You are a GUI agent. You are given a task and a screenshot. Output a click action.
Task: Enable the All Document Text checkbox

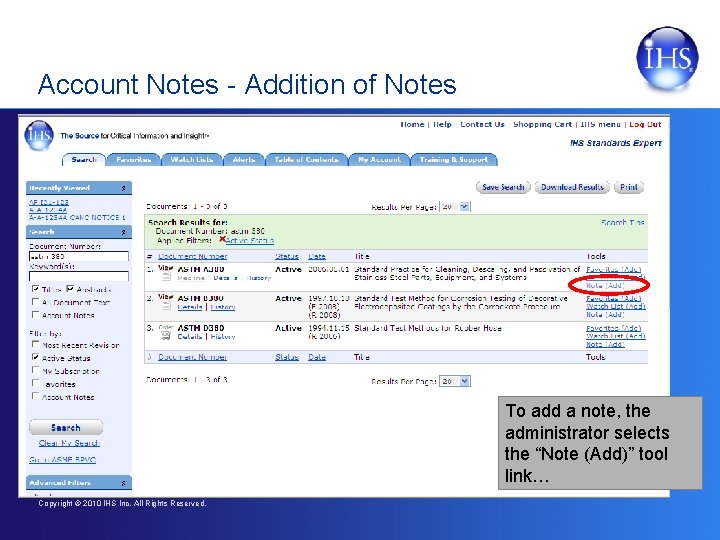(35, 302)
